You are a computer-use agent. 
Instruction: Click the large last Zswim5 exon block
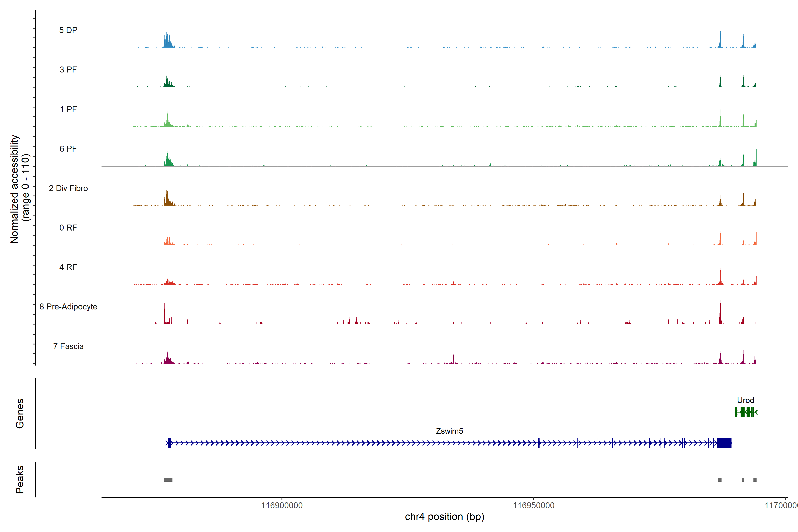tap(724, 443)
